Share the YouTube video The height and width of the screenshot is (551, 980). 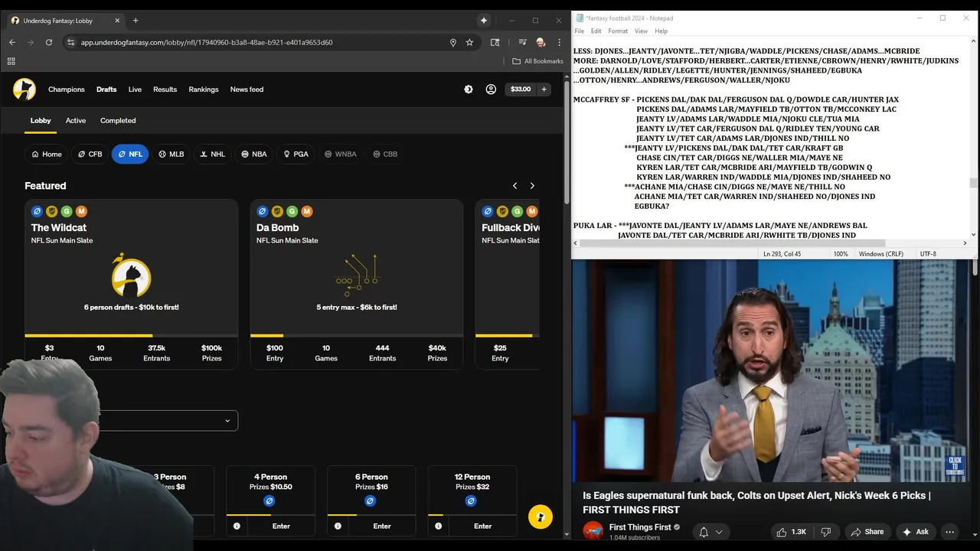click(867, 532)
